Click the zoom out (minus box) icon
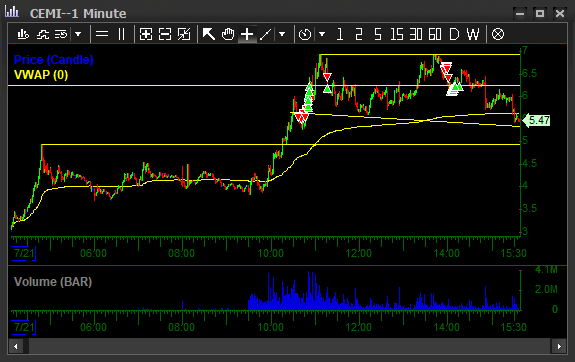 pos(165,34)
